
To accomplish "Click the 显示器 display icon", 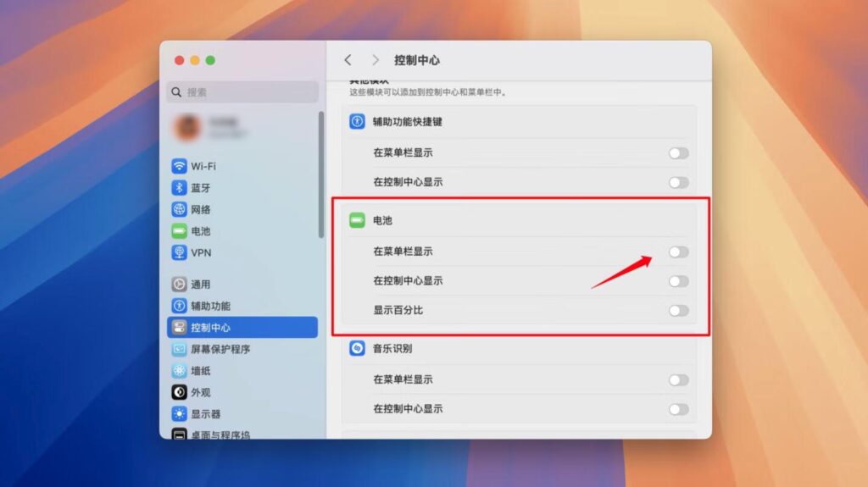I will click(x=179, y=413).
